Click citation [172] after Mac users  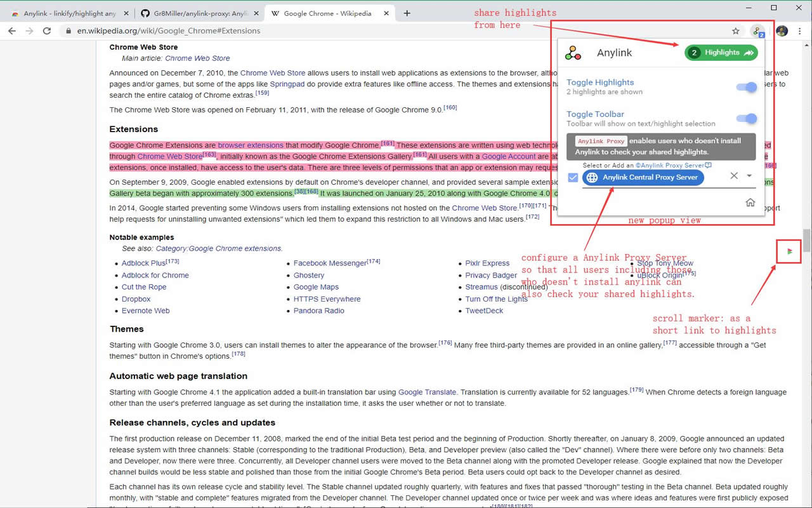pos(532,217)
